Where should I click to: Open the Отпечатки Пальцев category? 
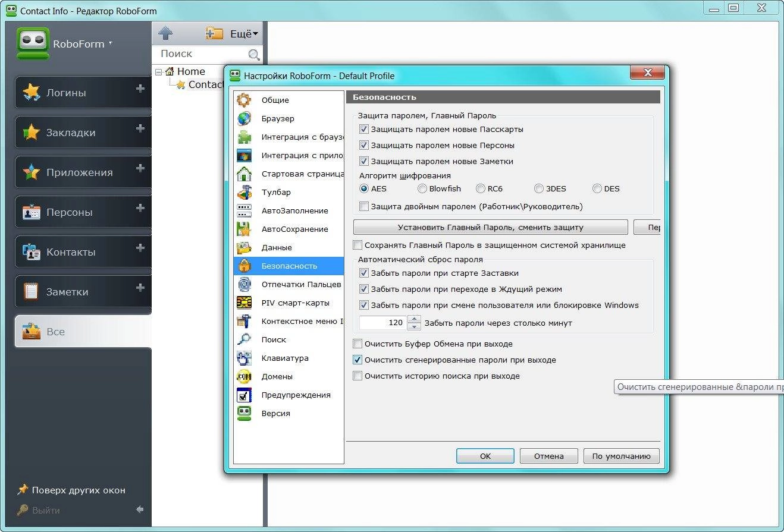[288, 284]
